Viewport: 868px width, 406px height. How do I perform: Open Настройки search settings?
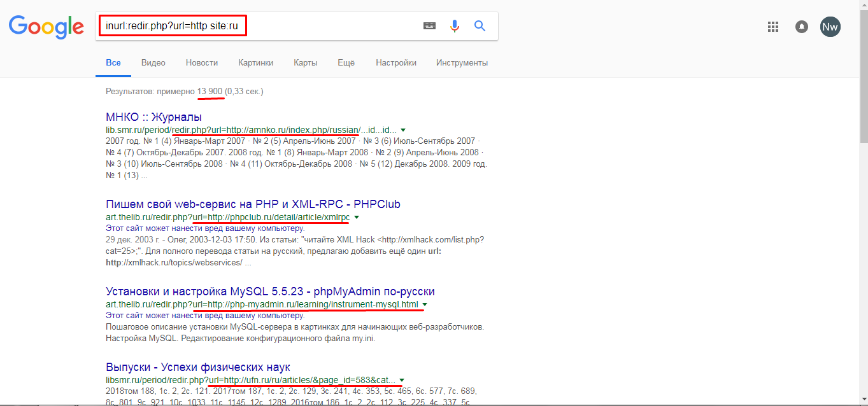pos(396,62)
